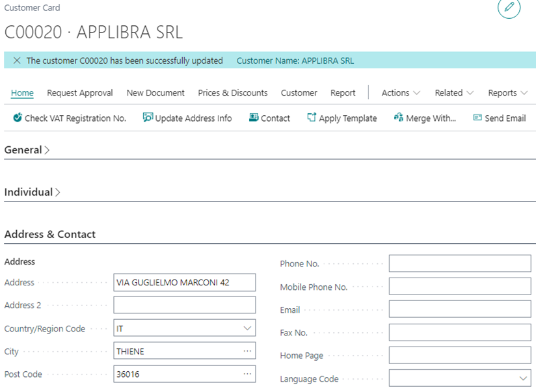Open the Report menu
536x392 pixels.
(x=343, y=93)
